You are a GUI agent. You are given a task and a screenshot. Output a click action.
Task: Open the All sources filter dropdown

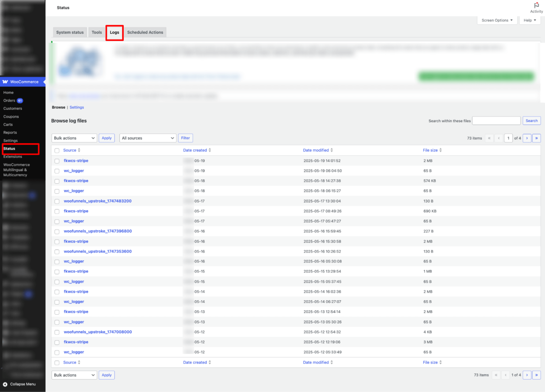pyautogui.click(x=148, y=138)
